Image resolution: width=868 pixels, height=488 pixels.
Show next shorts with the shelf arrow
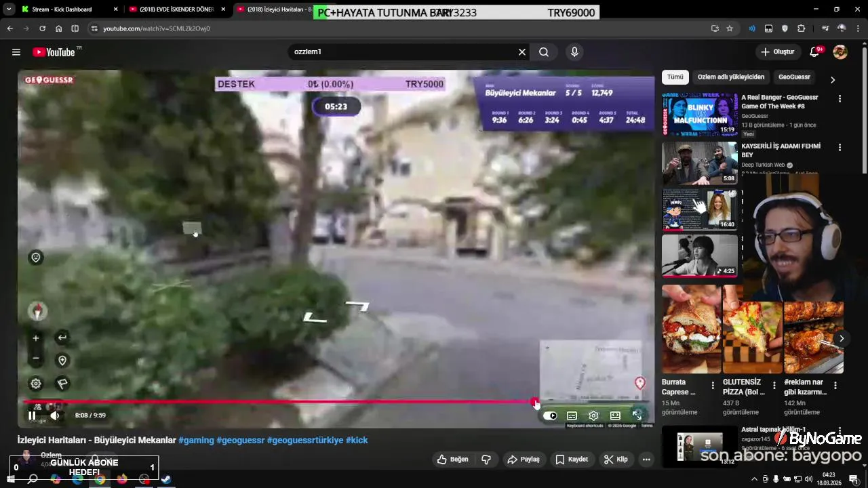click(842, 338)
